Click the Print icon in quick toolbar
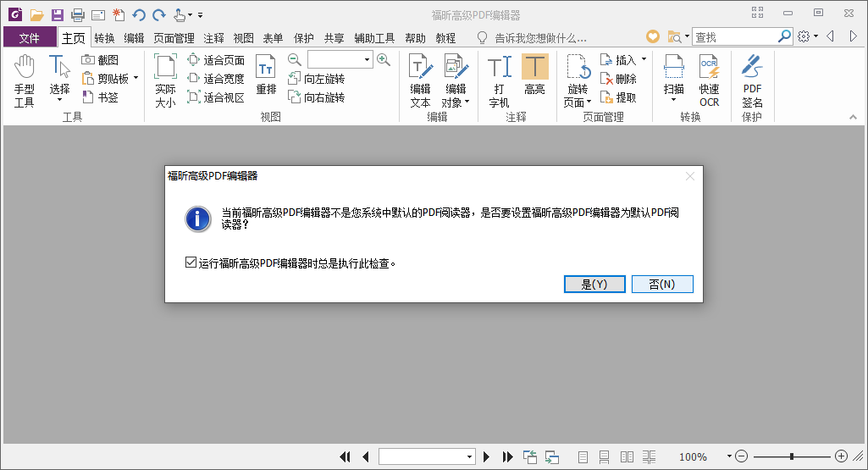Viewport: 868px width, 470px height. click(x=78, y=15)
